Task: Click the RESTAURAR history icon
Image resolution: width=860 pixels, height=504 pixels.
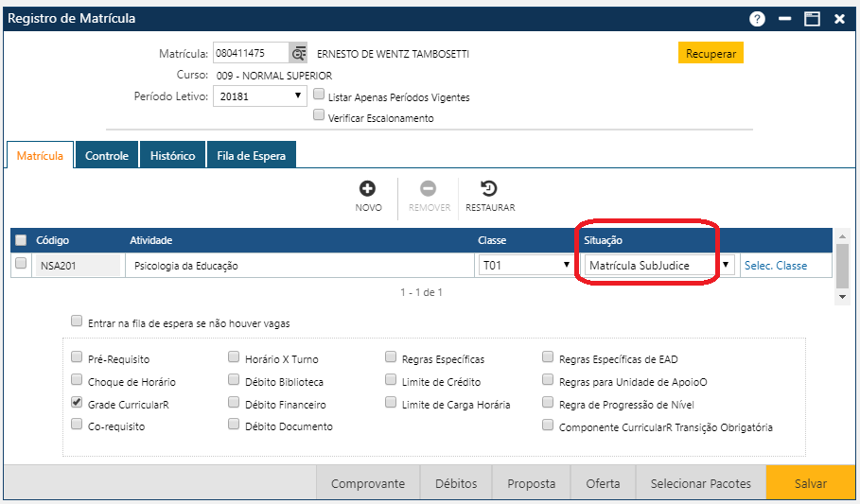Action: (x=489, y=189)
